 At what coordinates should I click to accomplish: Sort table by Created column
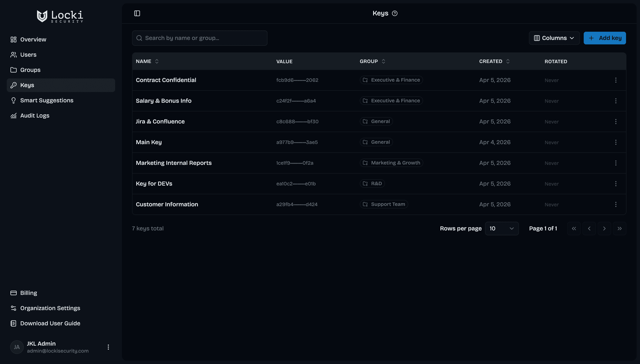point(494,61)
